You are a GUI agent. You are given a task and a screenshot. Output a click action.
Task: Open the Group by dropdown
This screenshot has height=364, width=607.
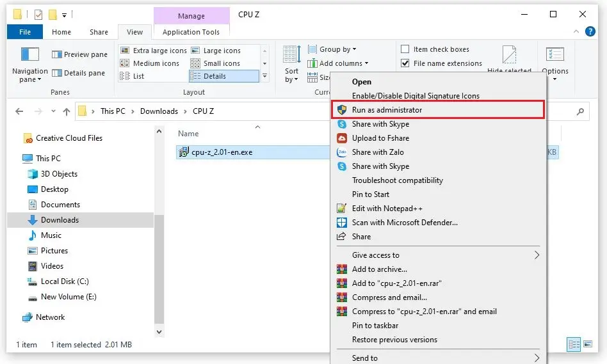click(x=332, y=49)
